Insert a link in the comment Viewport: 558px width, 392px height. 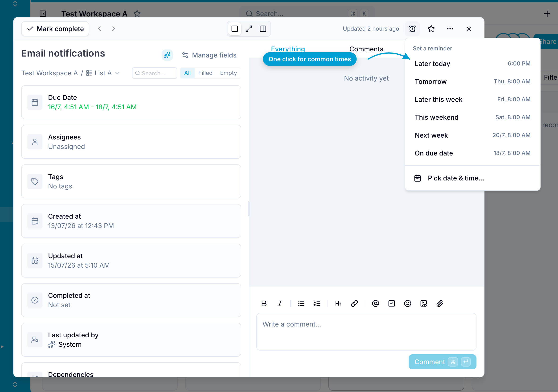[x=354, y=303]
